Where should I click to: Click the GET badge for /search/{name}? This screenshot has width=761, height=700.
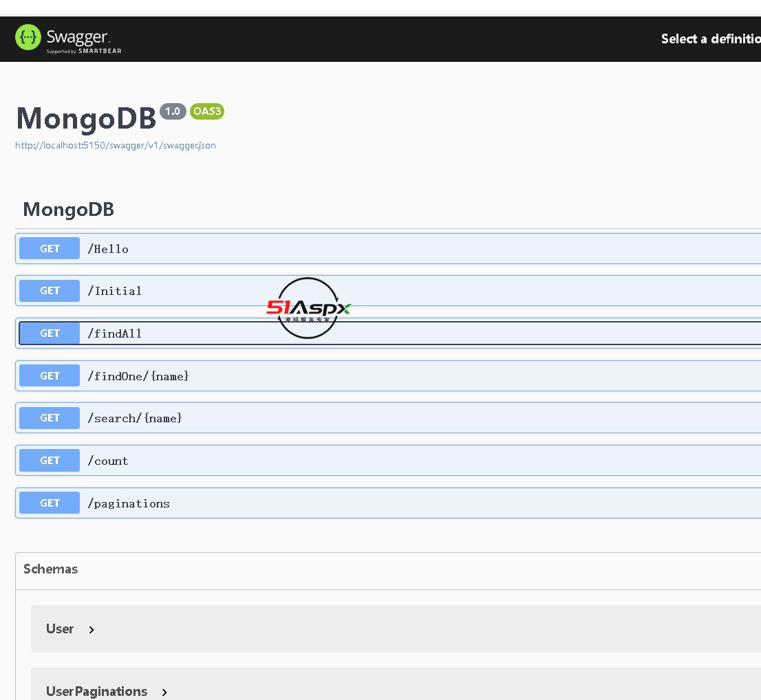click(x=50, y=418)
